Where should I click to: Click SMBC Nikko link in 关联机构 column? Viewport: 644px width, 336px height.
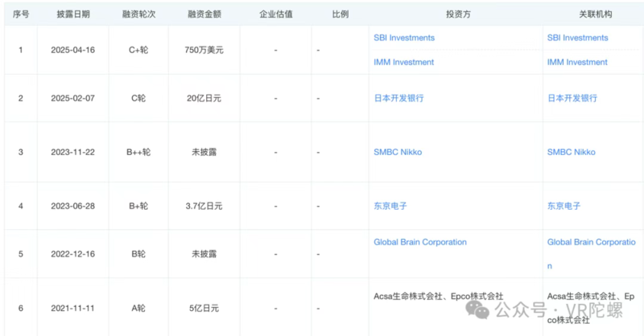tap(572, 152)
